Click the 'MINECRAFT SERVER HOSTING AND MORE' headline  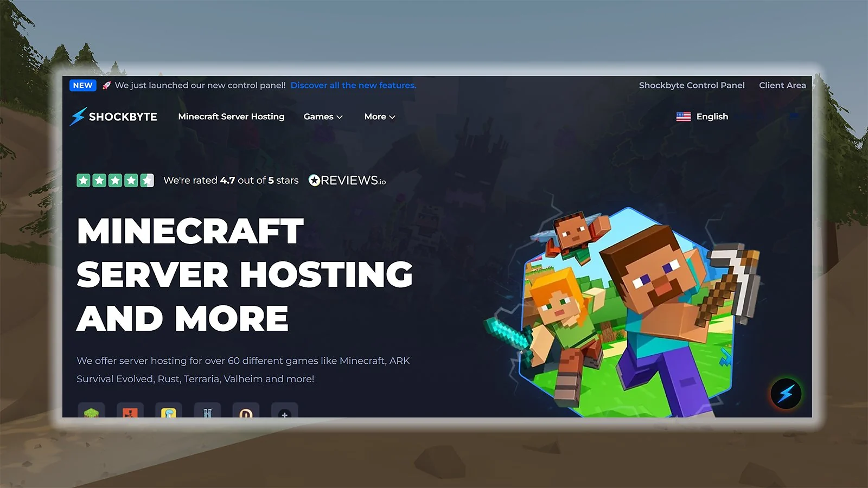pyautogui.click(x=245, y=274)
